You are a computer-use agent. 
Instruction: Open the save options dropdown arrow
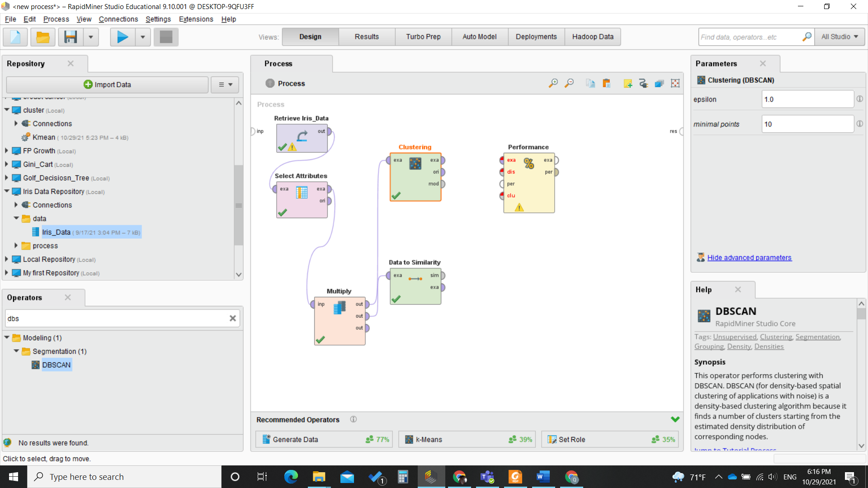click(x=91, y=37)
